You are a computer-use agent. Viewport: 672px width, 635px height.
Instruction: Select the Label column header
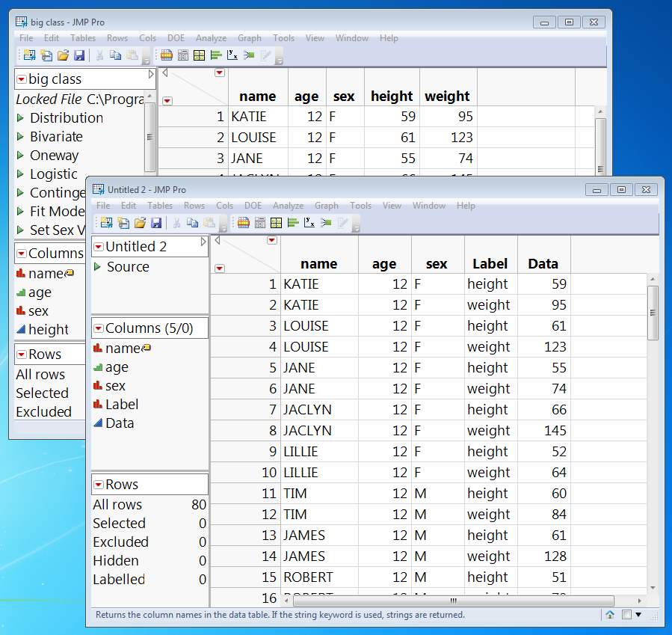click(490, 263)
